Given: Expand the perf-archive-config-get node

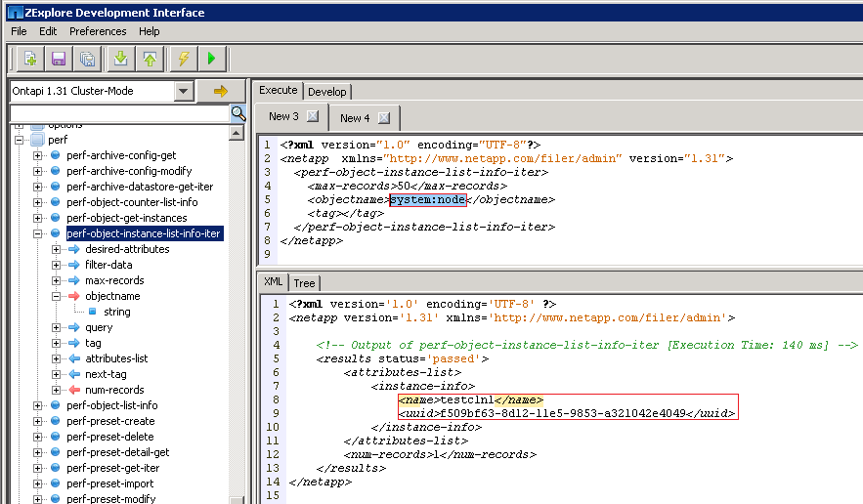Looking at the screenshot, I should tap(37, 155).
